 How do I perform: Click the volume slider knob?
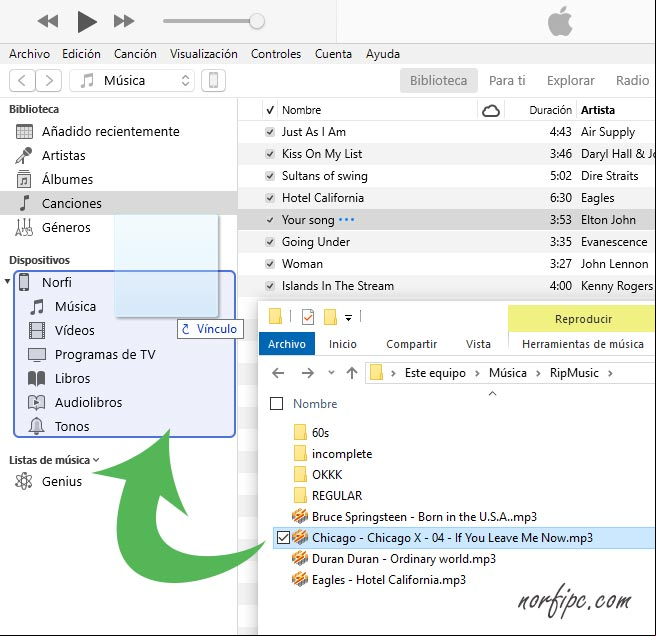[257, 21]
